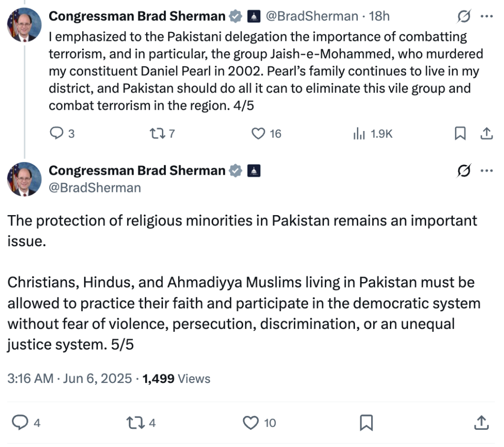Open Brad Sherman's profile via his avatar
The image size is (504, 447).
pyautogui.click(x=24, y=25)
